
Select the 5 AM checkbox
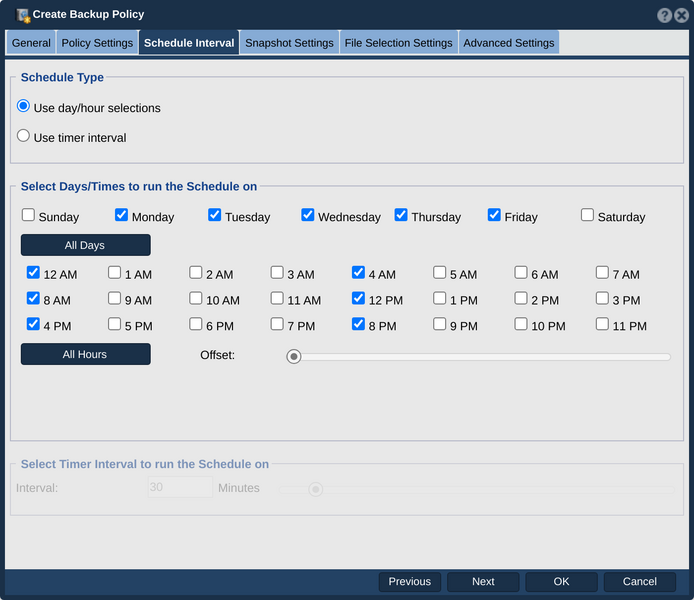point(440,272)
